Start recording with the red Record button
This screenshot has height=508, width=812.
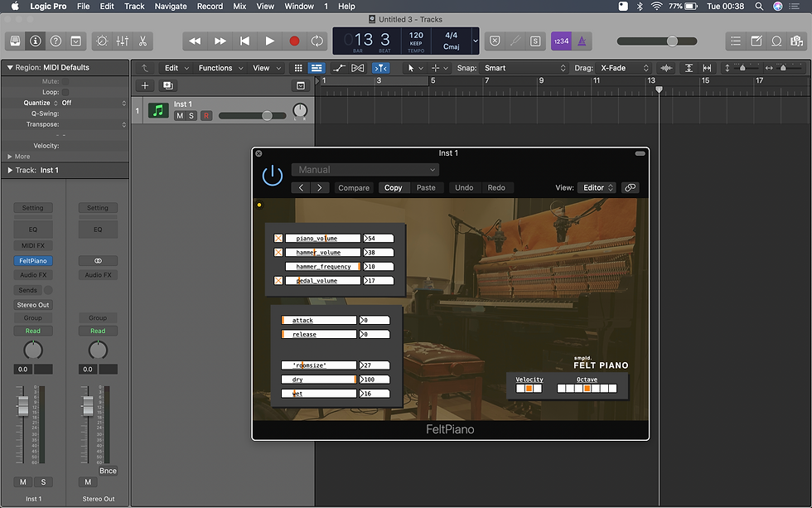[x=294, y=41]
